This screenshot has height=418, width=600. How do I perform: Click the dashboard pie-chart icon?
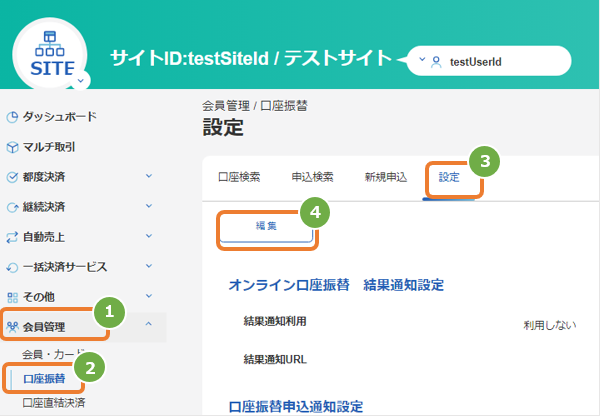coord(12,117)
